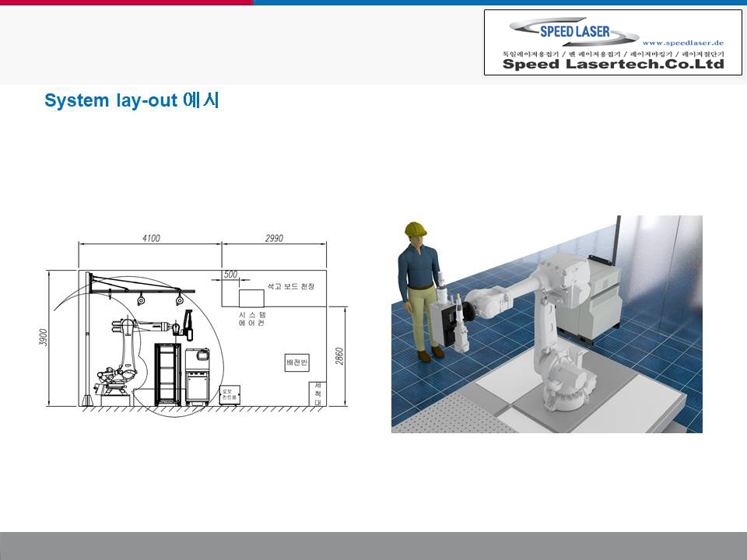Click the '로봇 컨트롤' controller box
The height and width of the screenshot is (560, 747).
230,395
